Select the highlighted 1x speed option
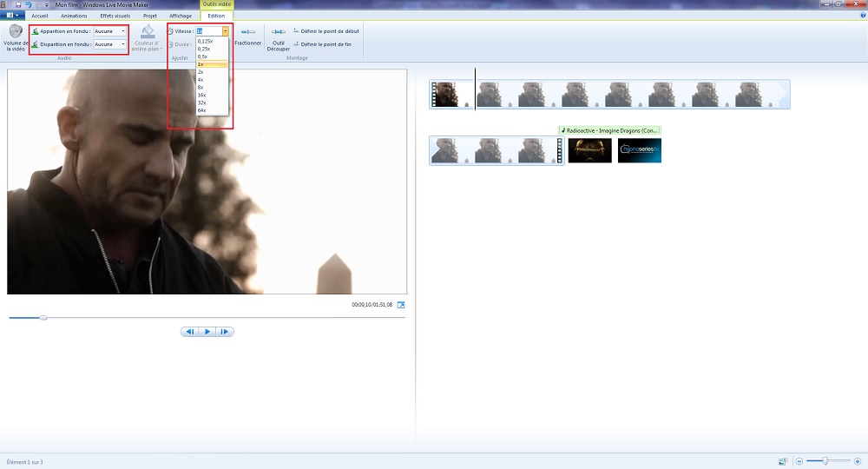Viewport: 868px width, 469px height. (x=212, y=64)
